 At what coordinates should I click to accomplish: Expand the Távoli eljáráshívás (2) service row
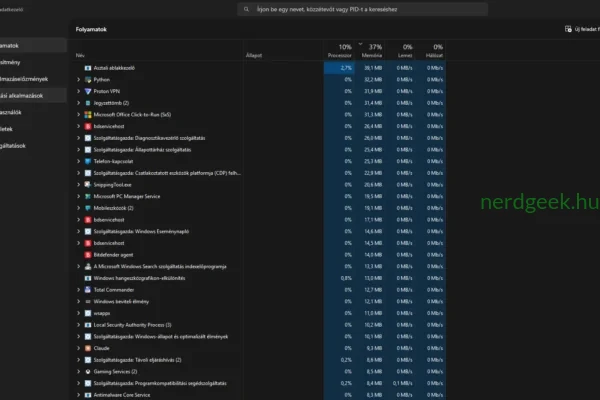78,360
